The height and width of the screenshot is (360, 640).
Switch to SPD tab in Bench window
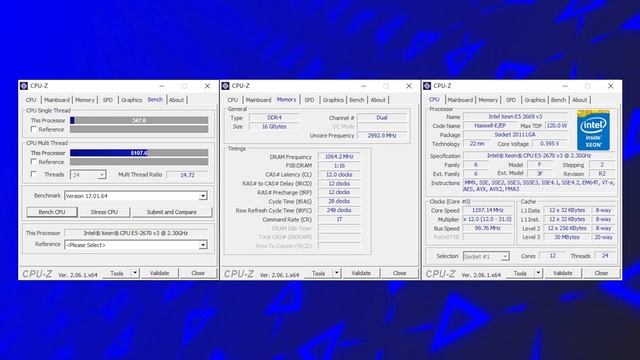(108, 100)
